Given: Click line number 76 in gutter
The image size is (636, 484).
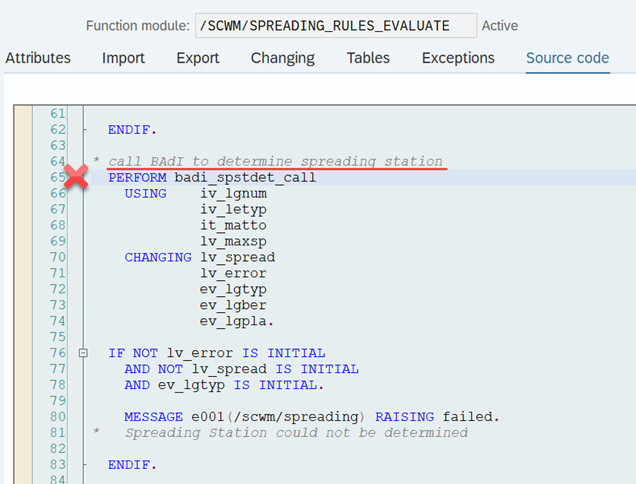Looking at the screenshot, I should [x=58, y=353].
